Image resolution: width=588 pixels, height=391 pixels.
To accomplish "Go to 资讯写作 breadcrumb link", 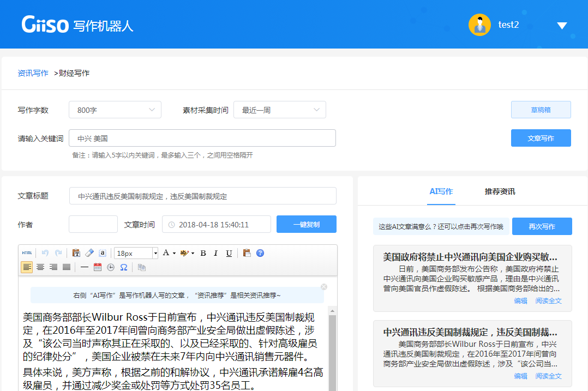I will pos(33,73).
